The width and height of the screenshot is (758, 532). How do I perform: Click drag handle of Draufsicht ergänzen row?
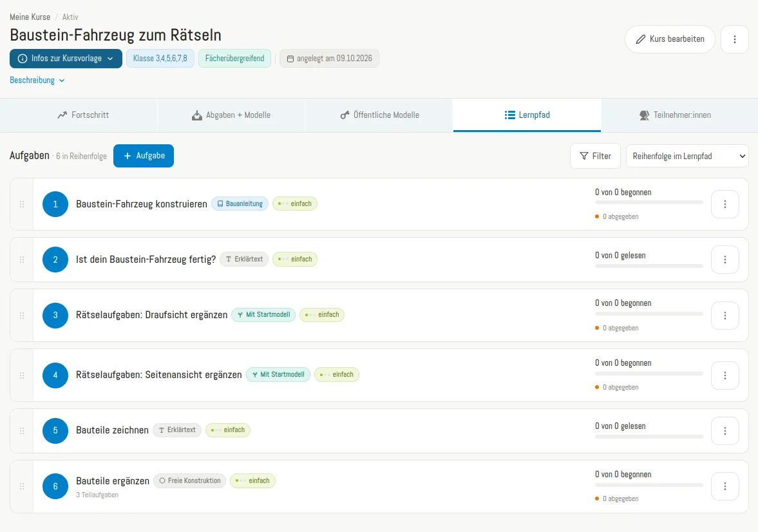pyautogui.click(x=22, y=316)
